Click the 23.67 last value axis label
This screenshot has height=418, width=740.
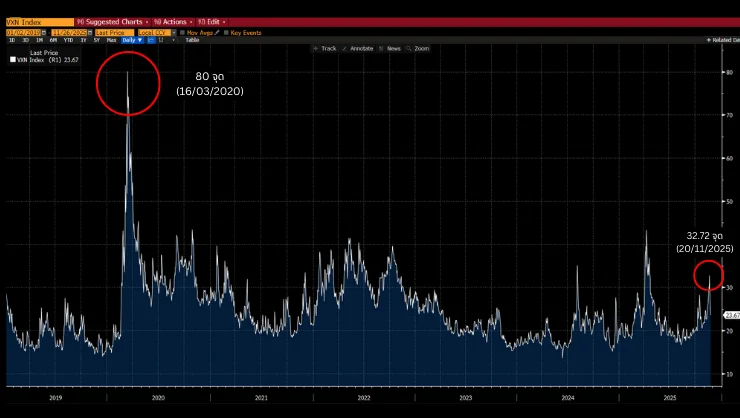(732, 316)
